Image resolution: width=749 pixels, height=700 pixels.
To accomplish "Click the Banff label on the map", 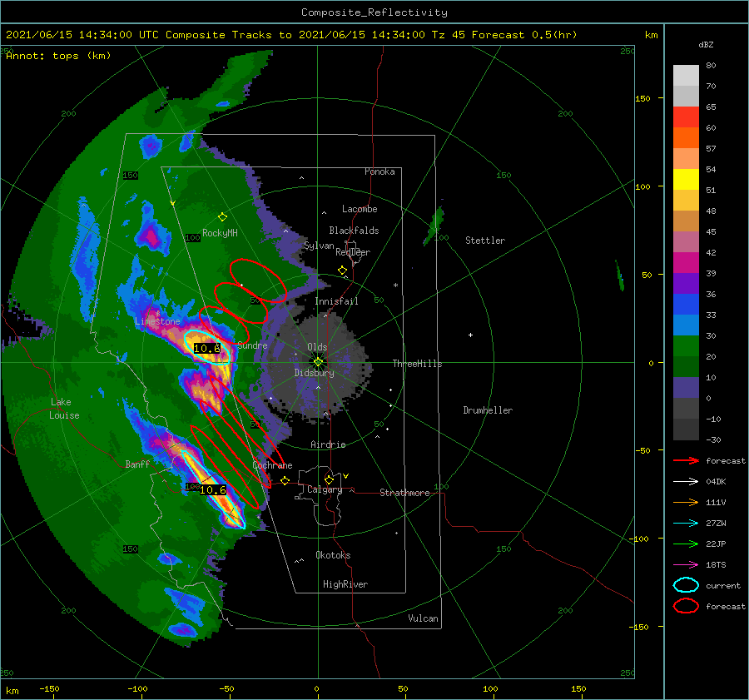I will [137, 464].
